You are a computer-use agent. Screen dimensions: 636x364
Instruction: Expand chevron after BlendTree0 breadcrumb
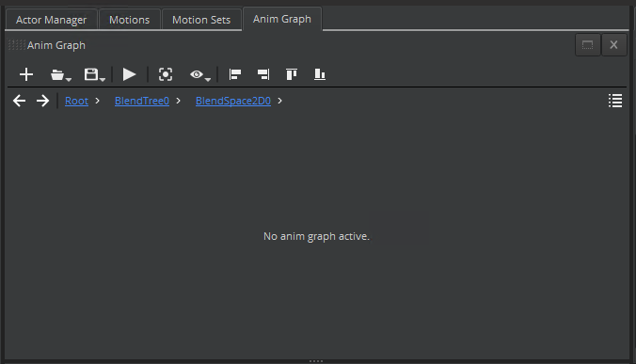click(x=178, y=101)
